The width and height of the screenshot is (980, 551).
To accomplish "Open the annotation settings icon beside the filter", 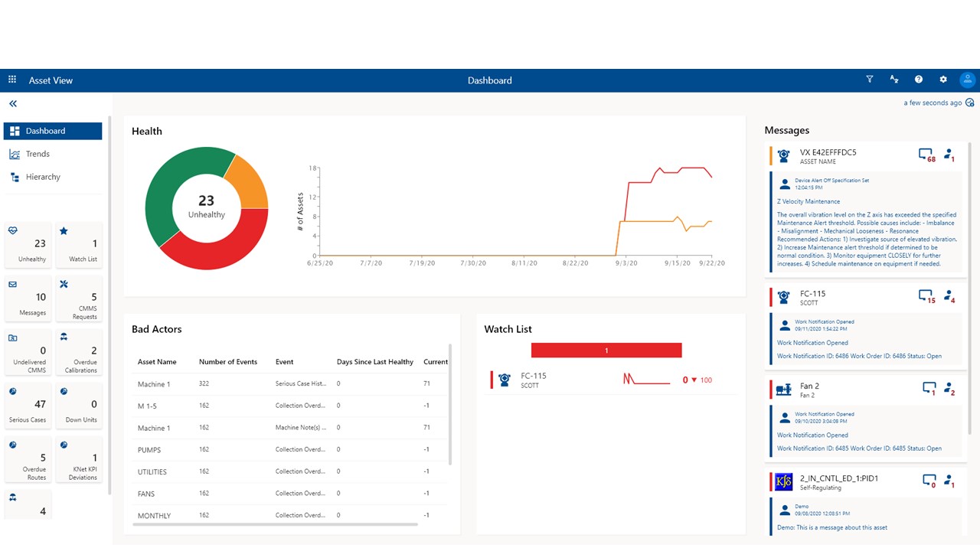I will [x=894, y=79].
